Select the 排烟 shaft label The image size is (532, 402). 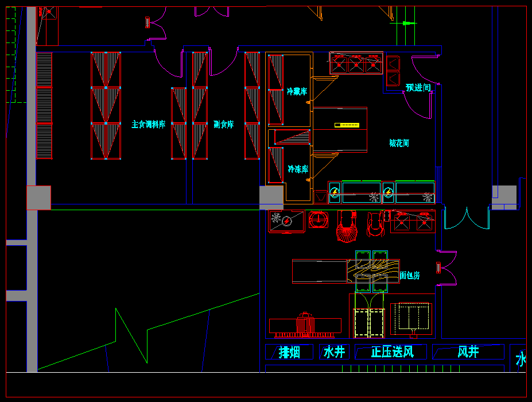(289, 352)
